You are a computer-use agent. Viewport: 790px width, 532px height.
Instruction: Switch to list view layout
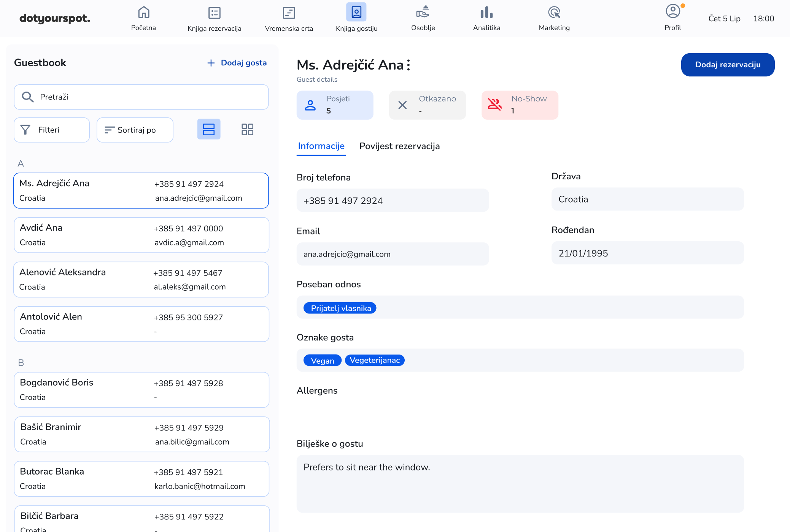(208, 130)
